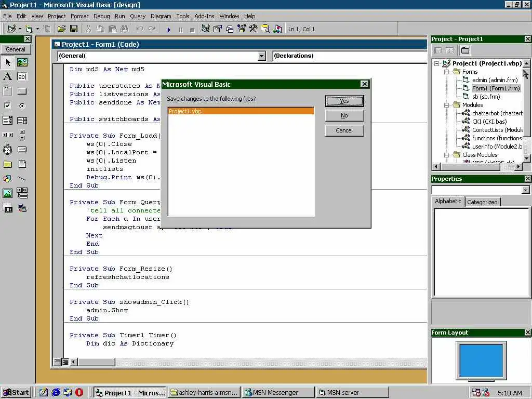
Task: Select the CheckBox control tool
Action: pos(7,106)
